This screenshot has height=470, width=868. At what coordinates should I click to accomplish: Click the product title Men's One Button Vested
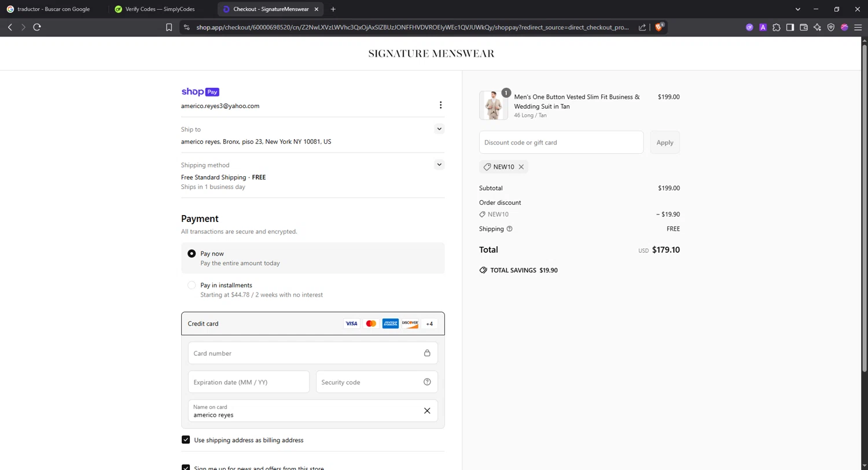(x=577, y=102)
